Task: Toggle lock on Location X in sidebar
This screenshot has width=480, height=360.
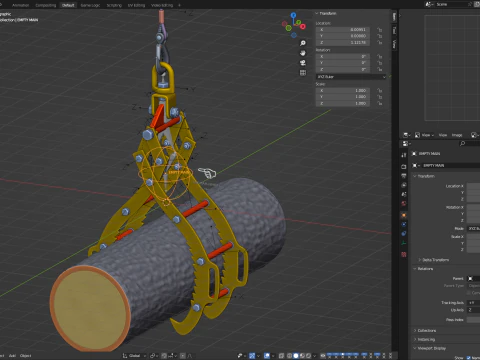Action: (380, 30)
